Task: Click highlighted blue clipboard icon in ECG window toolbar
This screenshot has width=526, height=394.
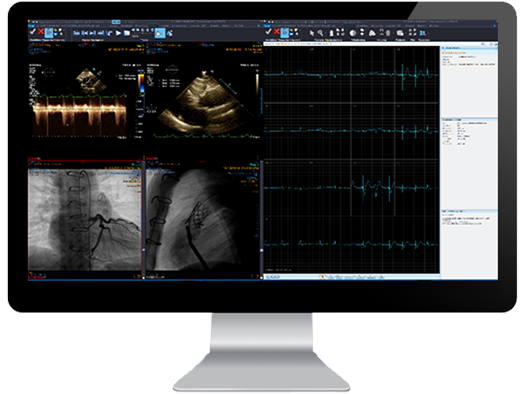Action: [285, 33]
